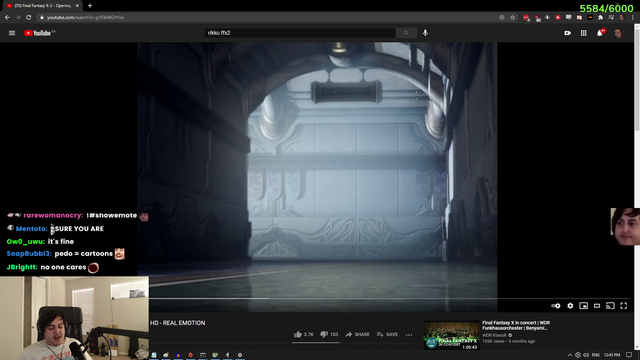Open player settings gear
640x360 pixels.
(x=570, y=306)
